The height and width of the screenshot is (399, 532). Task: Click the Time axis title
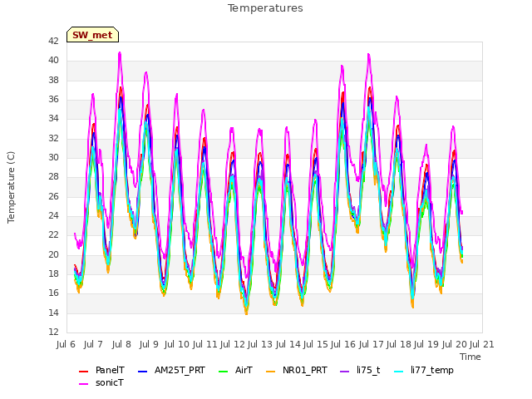[470, 357]
